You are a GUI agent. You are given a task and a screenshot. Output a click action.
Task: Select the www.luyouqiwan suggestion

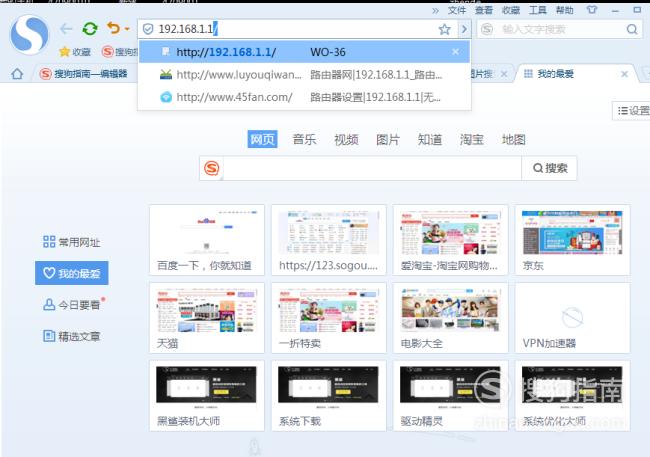(304, 75)
